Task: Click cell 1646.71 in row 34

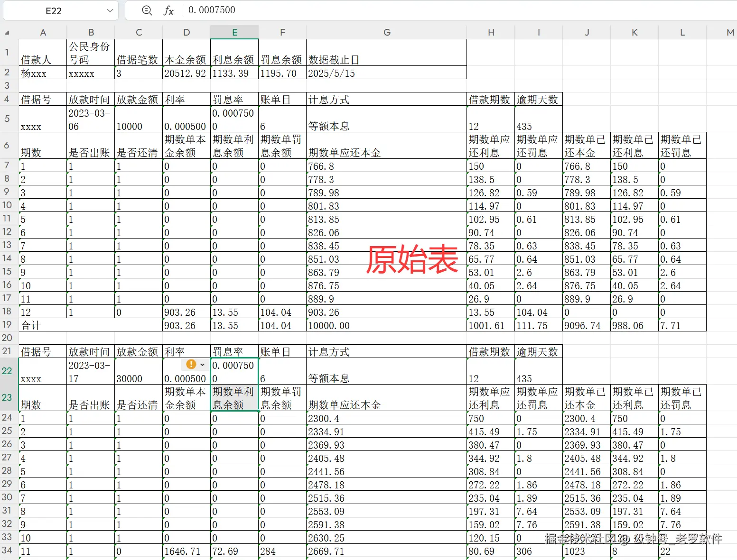Action: point(187,551)
